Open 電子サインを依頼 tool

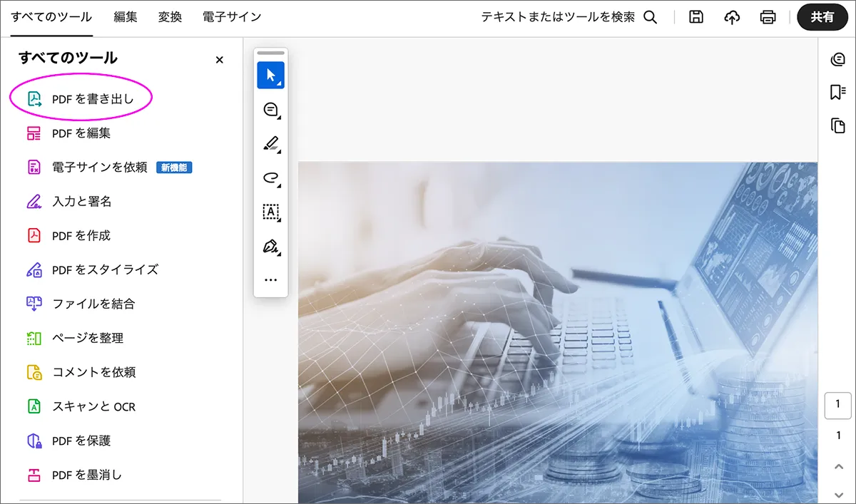pos(87,168)
